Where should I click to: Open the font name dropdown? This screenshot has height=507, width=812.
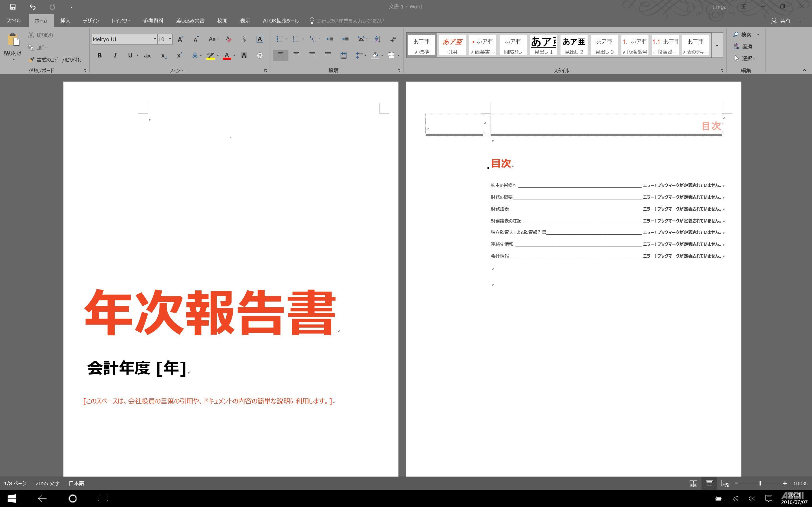click(155, 39)
